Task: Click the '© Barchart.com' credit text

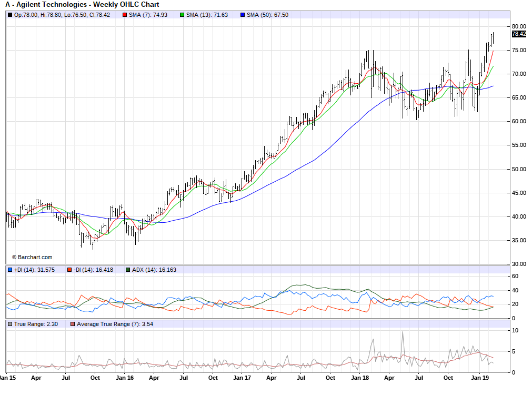Action: [x=32, y=257]
